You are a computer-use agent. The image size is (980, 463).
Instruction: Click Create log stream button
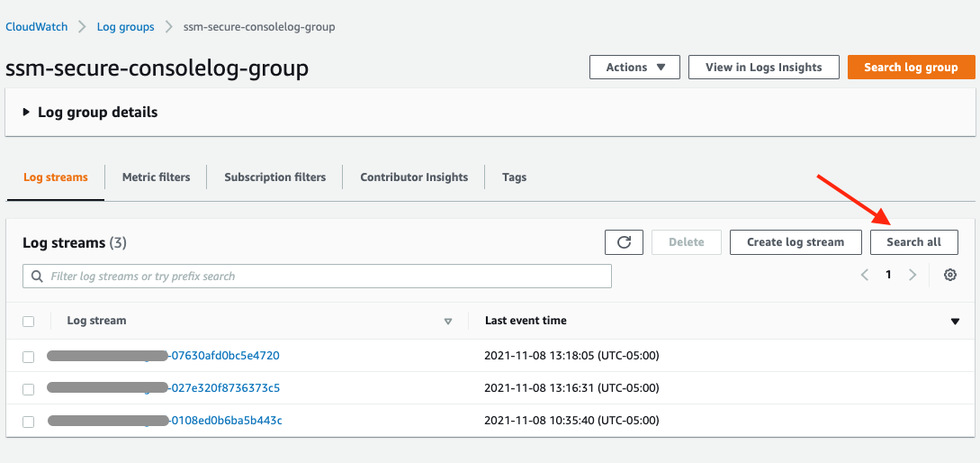pos(796,242)
